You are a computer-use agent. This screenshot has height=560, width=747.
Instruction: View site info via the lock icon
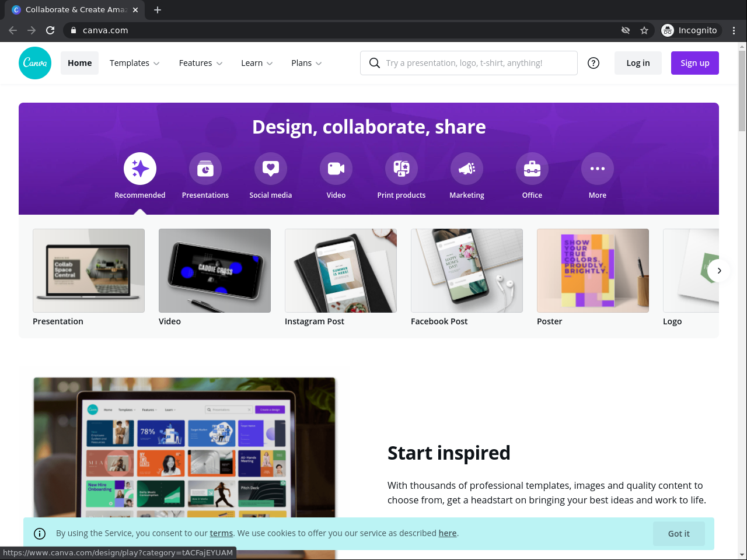74,30
